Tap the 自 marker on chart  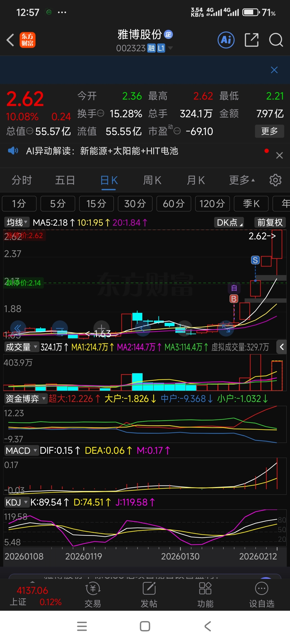point(234,288)
